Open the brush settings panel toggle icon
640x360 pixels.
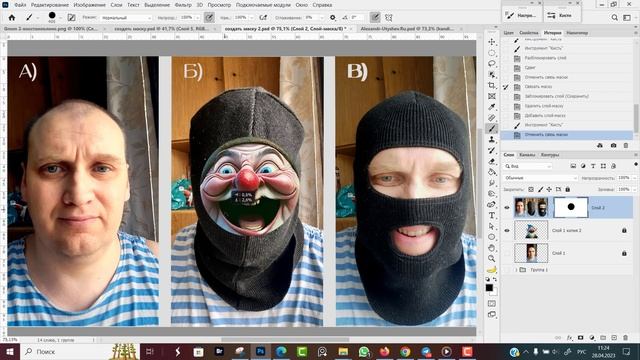click(x=71, y=18)
